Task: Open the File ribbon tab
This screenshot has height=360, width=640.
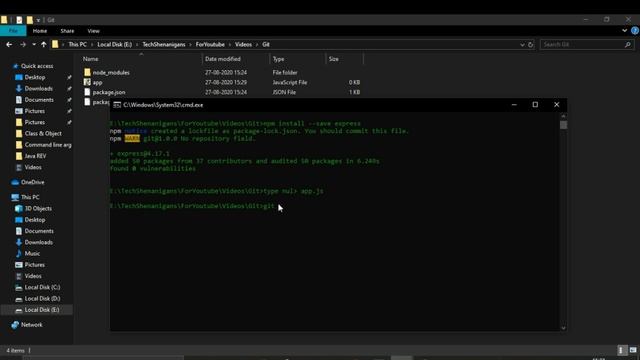Action: point(13,31)
